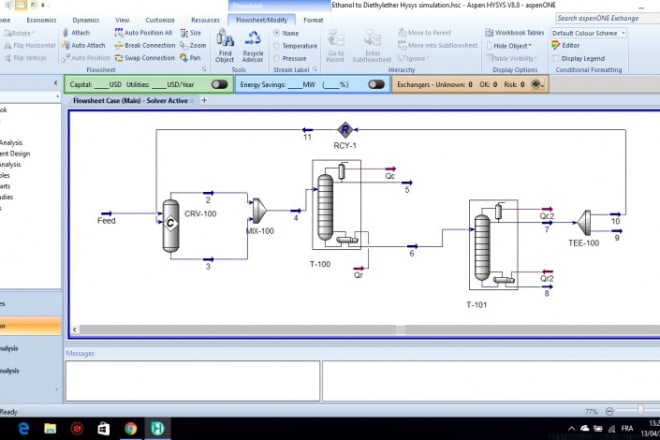Open the Customize ribbon tab

(x=160, y=20)
